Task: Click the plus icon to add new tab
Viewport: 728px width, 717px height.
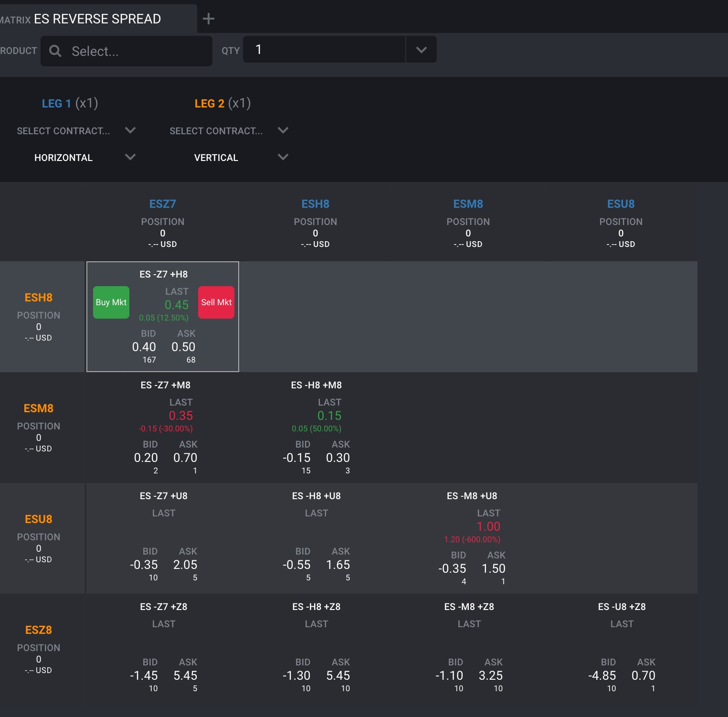Action: [x=209, y=19]
